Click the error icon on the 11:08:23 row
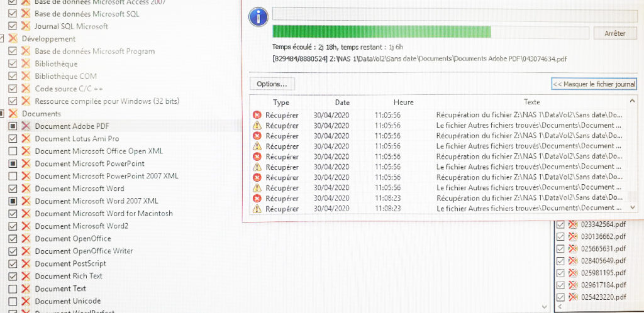Screen dimensions: 644x313 257,198
